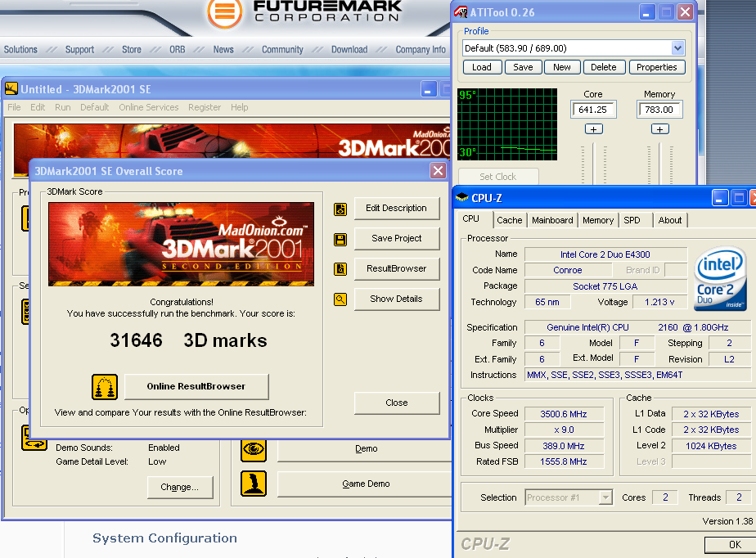Click the Game Demo joystick icon
This screenshot has height=558, width=756.
click(x=254, y=484)
